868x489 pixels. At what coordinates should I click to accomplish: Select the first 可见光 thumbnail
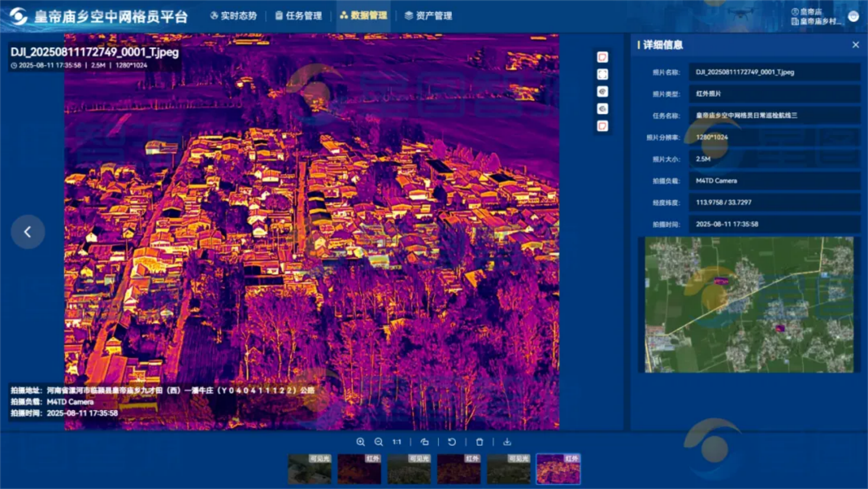[310, 469]
